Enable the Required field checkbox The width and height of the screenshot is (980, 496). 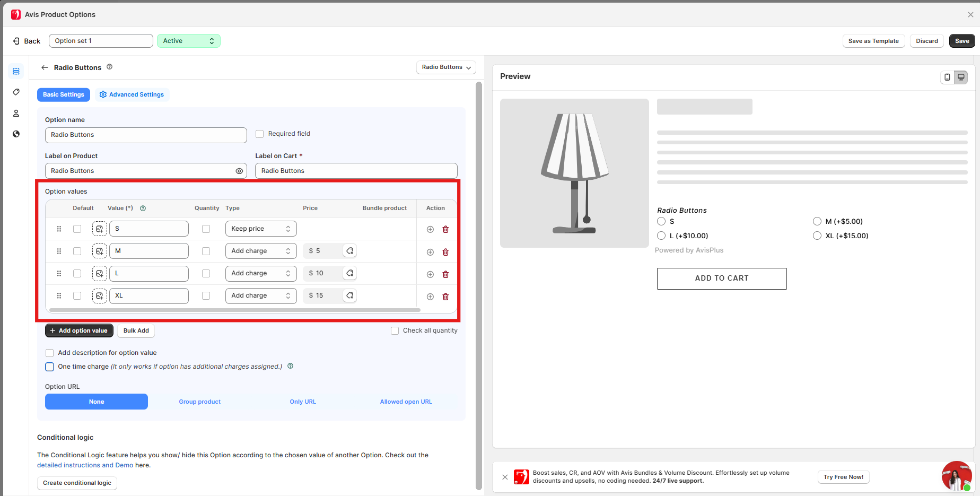260,134
